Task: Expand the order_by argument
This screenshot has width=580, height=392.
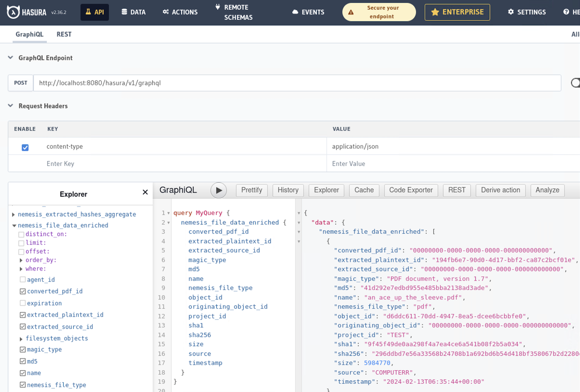Action: (x=21, y=260)
